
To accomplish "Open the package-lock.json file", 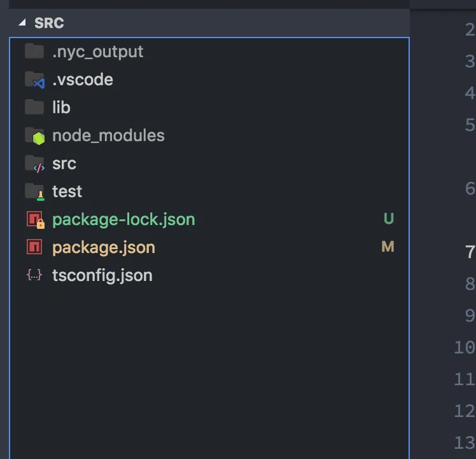I will tap(123, 219).
